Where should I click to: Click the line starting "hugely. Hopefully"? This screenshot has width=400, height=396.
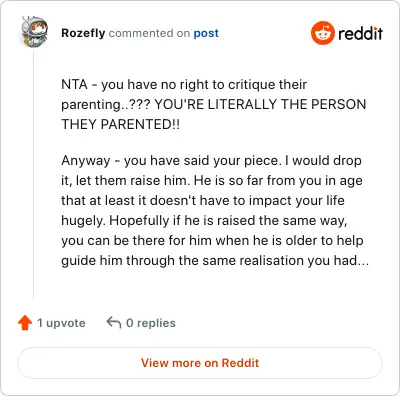(204, 220)
